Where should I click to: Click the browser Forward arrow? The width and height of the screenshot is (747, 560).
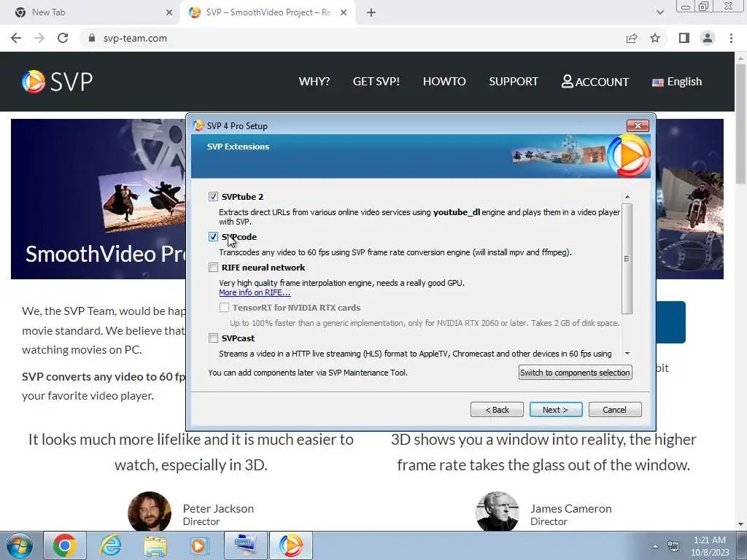point(39,38)
